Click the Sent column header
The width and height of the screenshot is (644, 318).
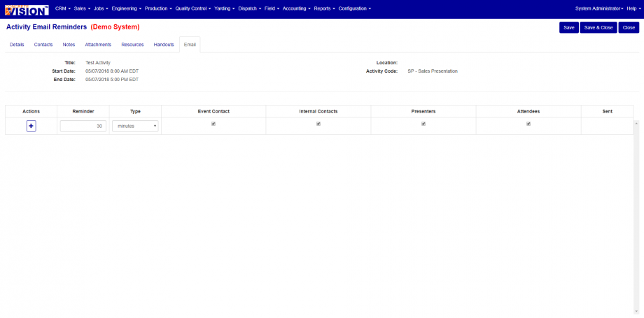pyautogui.click(x=608, y=111)
